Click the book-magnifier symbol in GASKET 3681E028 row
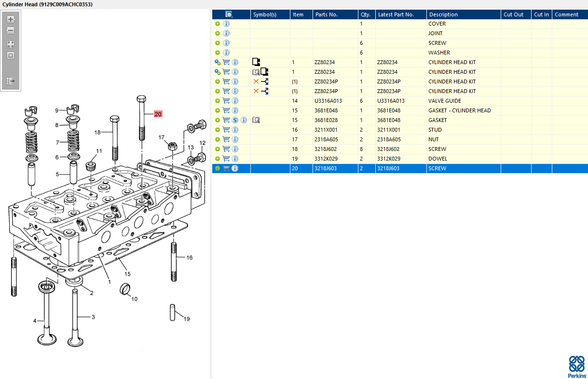The height and width of the screenshot is (379, 588). pos(256,120)
